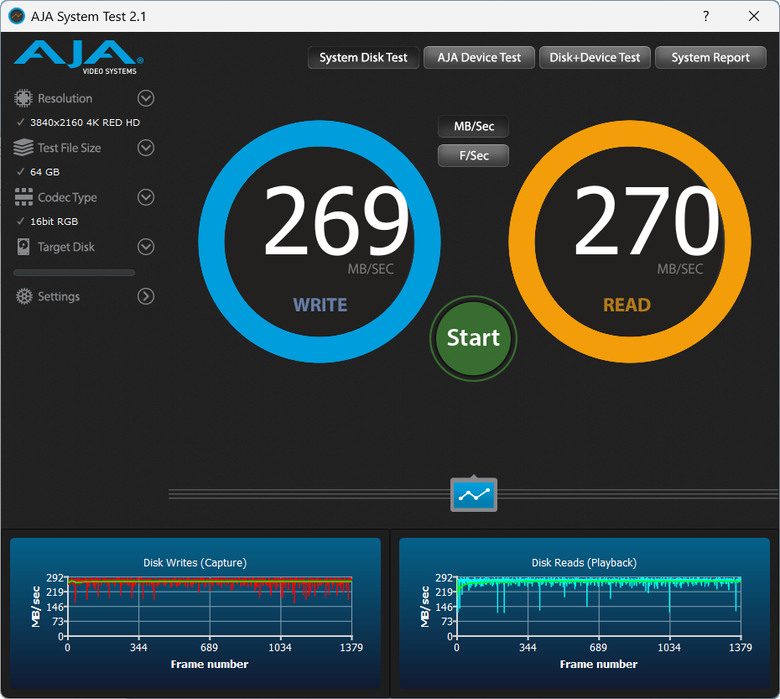Screen dimensions: 780x699
Task: Click the target disk progress bar
Action: tap(74, 273)
